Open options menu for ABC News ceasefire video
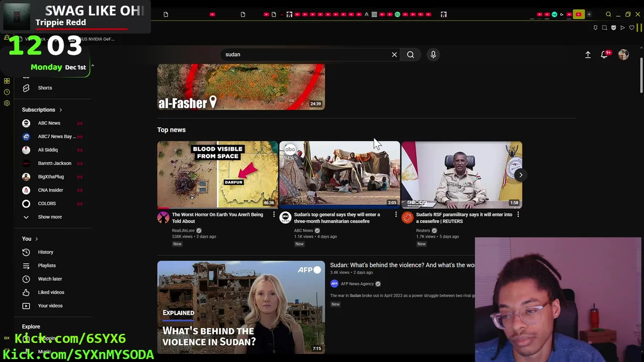The height and width of the screenshot is (362, 644). coord(396,215)
